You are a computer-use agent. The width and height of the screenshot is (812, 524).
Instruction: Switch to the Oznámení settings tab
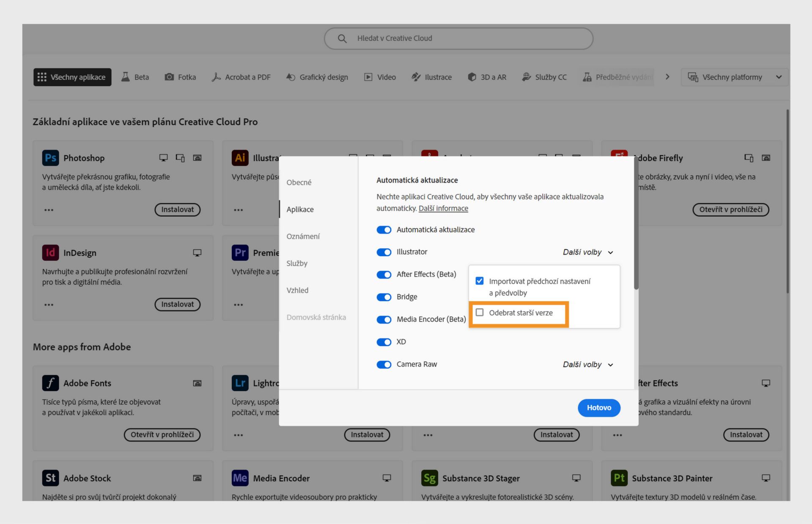[303, 236]
